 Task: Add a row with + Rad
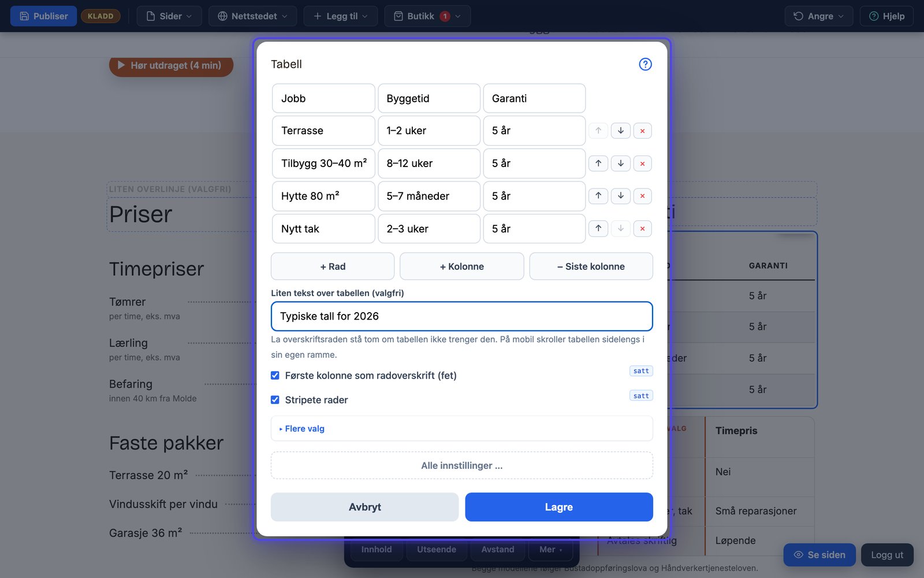point(333,266)
